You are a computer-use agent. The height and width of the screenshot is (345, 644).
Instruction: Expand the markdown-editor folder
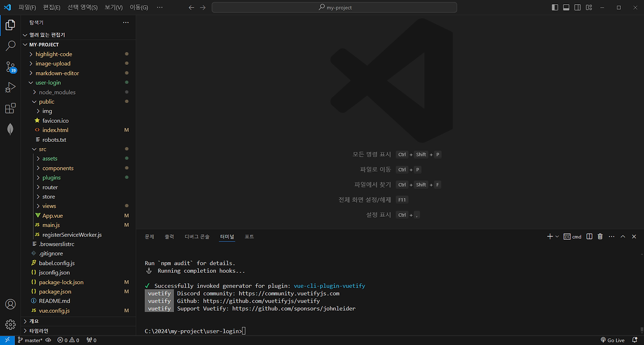tap(78, 73)
